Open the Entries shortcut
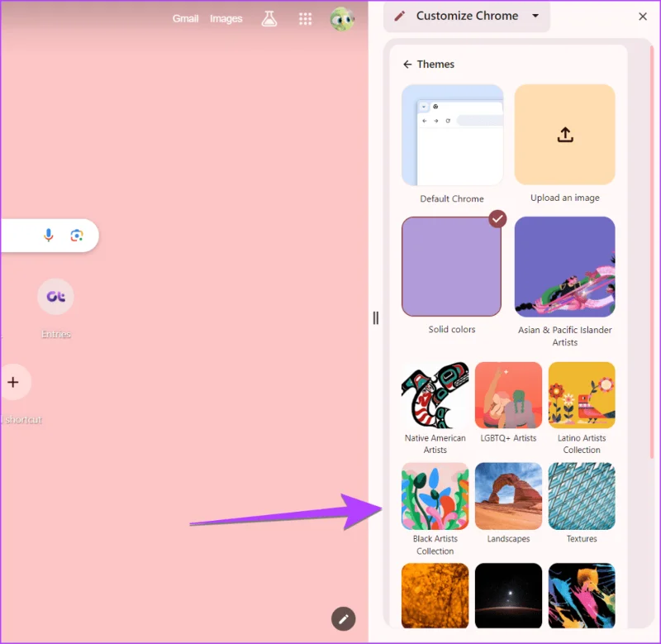Screen dimensions: 661x644 click(55, 297)
